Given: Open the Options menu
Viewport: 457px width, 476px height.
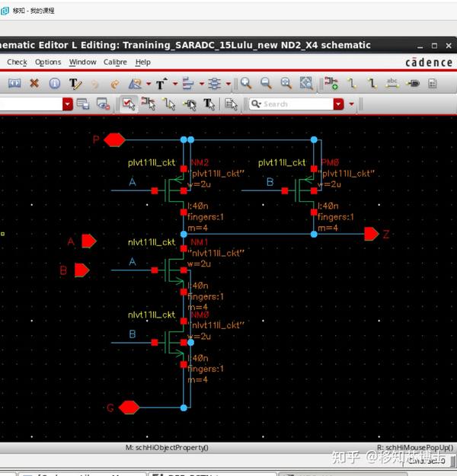Looking at the screenshot, I should (48, 62).
